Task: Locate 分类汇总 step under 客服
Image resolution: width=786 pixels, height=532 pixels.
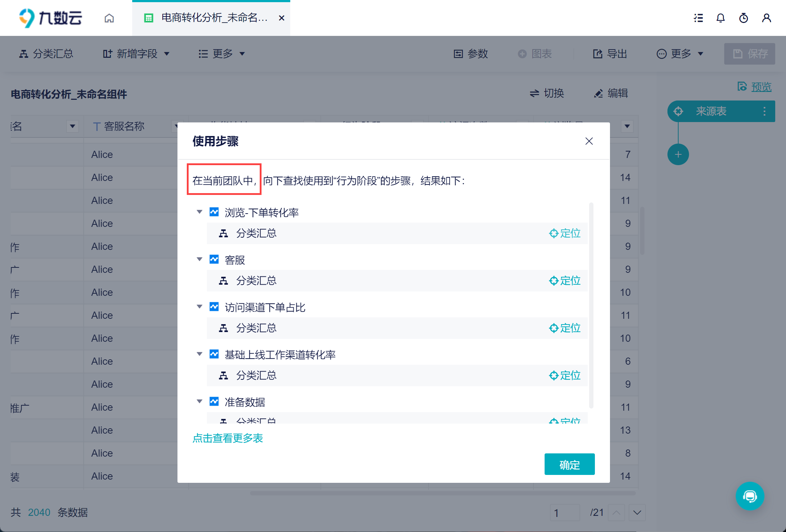Action: pos(565,281)
